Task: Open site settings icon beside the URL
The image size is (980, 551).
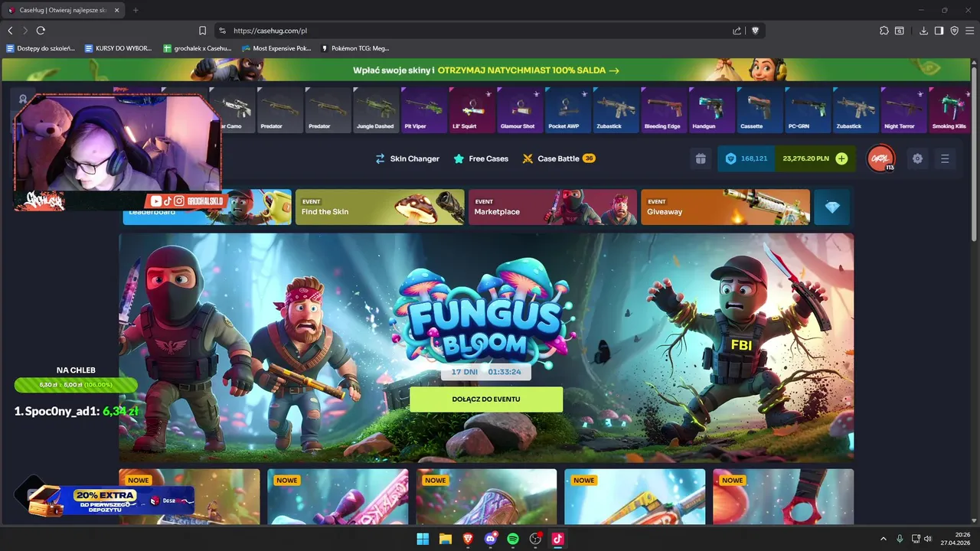Action: click(x=222, y=31)
